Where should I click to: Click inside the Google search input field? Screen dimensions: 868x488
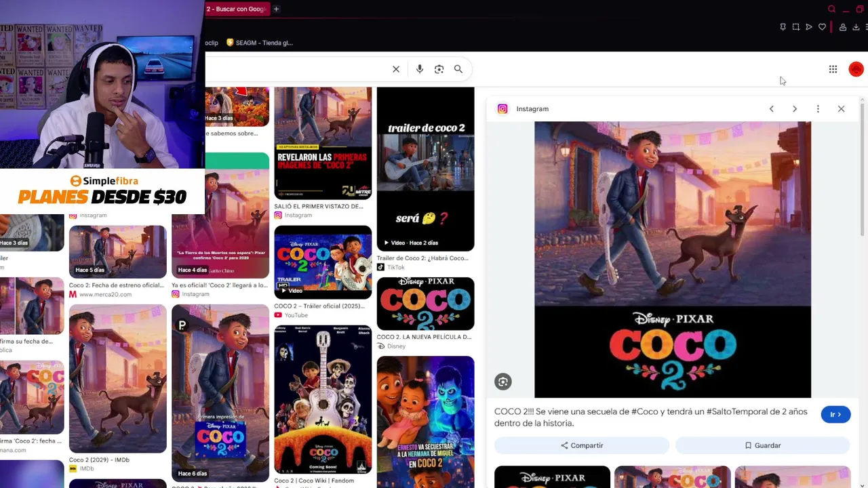coord(296,69)
